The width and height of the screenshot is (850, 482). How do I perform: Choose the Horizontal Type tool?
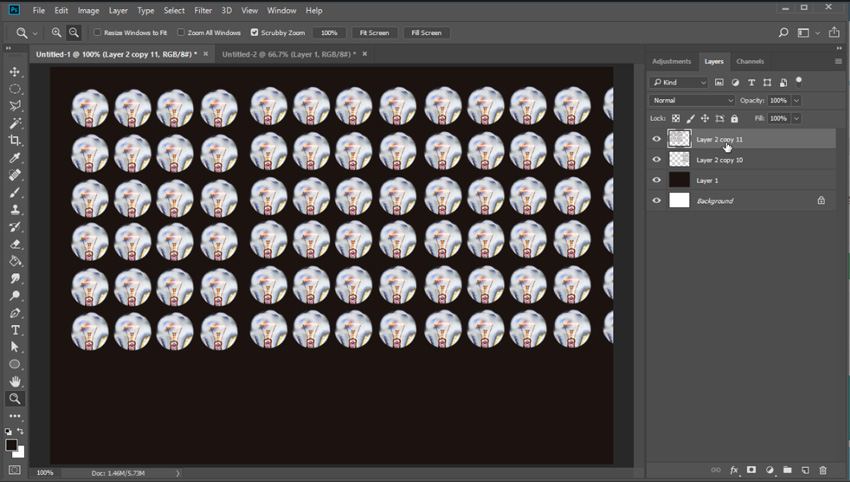click(x=15, y=330)
